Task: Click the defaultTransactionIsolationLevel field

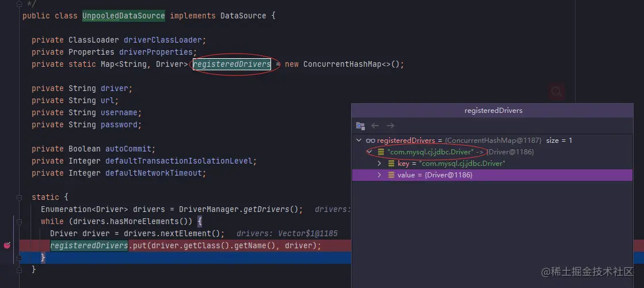Action: 178,161
